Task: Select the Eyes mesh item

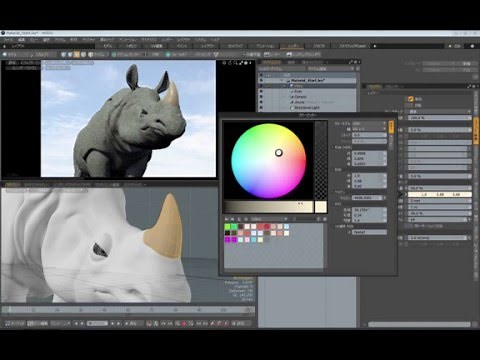Action: 298,91
